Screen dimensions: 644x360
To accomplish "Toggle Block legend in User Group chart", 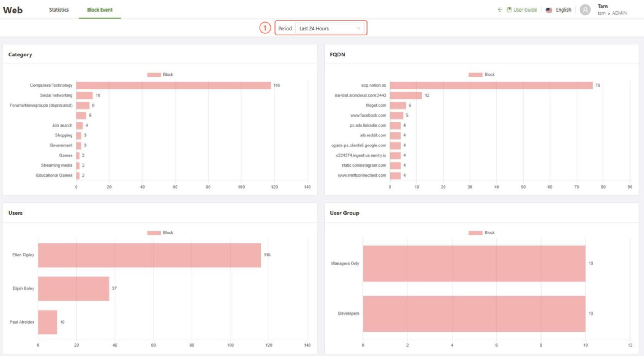I will [x=481, y=233].
